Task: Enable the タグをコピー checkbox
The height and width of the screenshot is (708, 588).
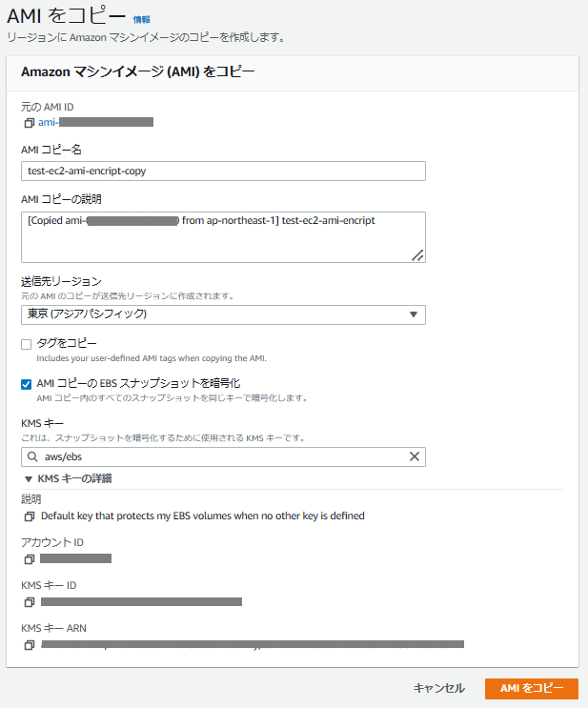Action: [27, 343]
